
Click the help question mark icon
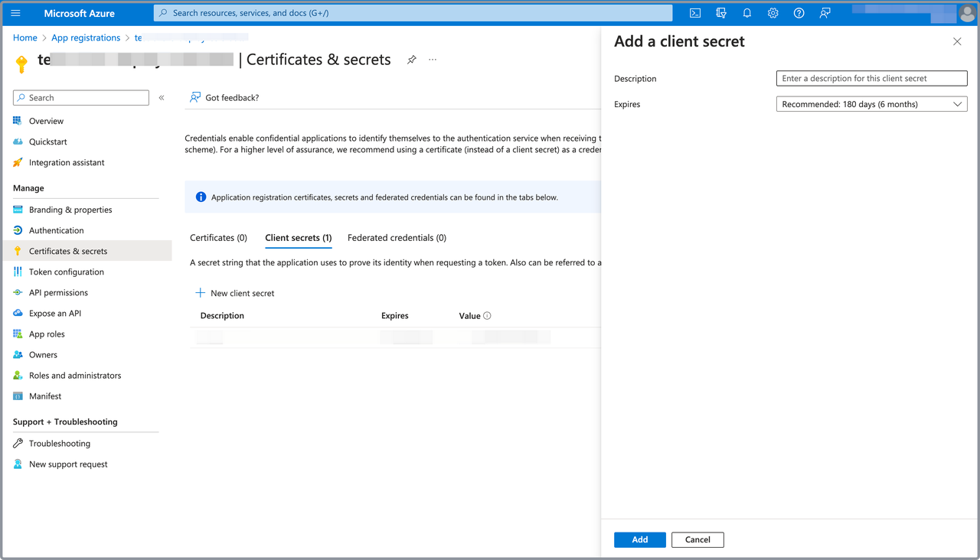pyautogui.click(x=799, y=13)
